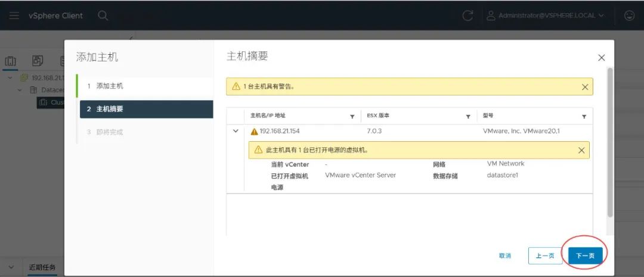This screenshot has width=644, height=277.
Task: Collapse the Datacenter tree node
Action: point(19,89)
